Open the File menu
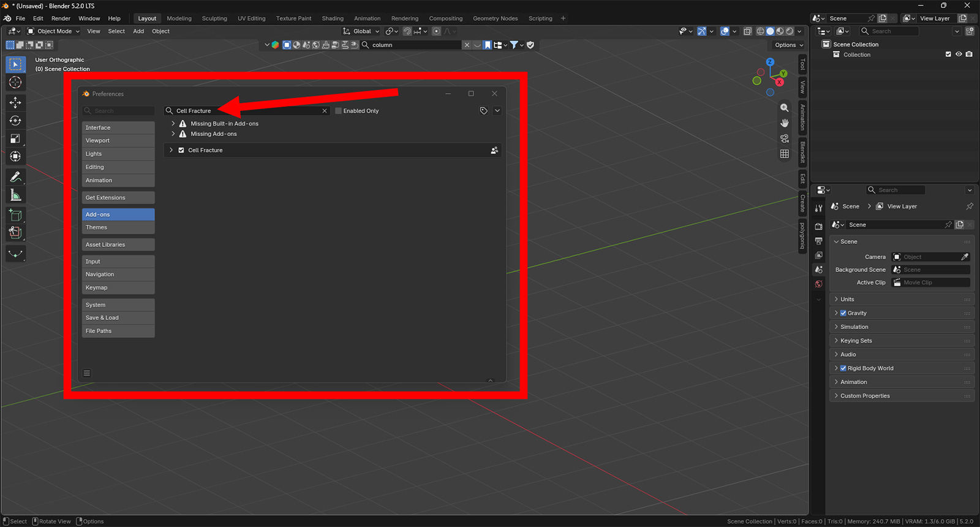 click(x=20, y=18)
